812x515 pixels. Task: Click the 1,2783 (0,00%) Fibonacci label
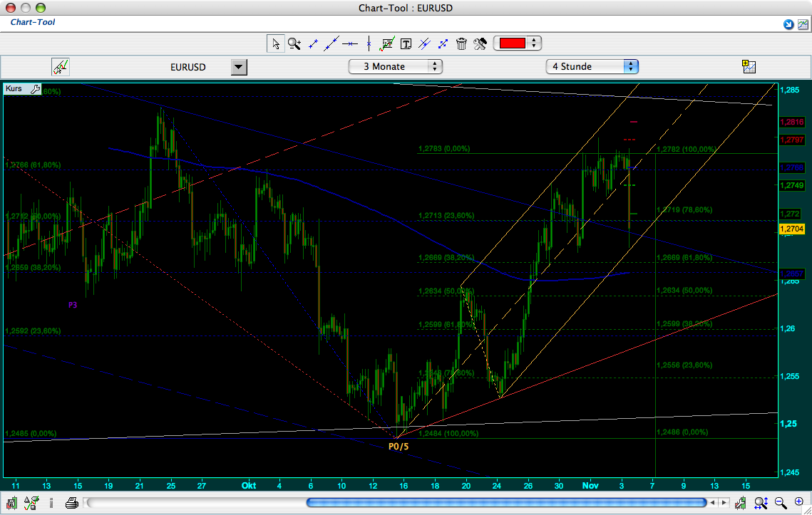pos(444,149)
